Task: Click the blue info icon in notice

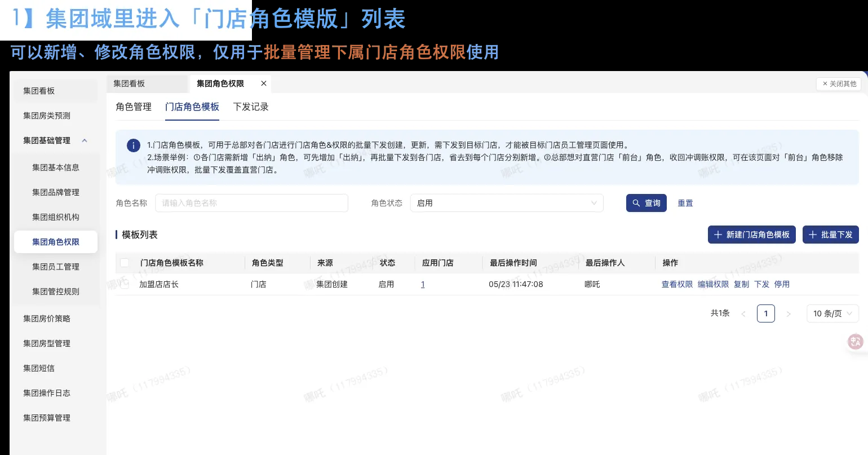Action: coord(133,145)
